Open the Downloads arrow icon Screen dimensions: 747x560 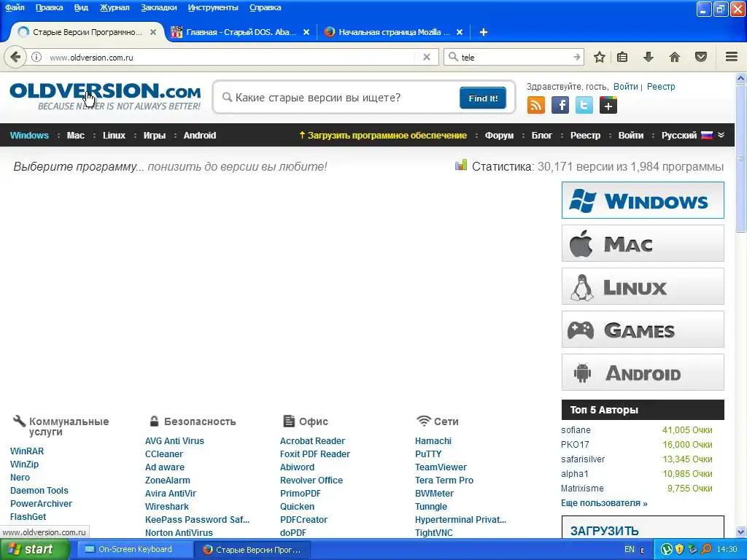(x=648, y=57)
